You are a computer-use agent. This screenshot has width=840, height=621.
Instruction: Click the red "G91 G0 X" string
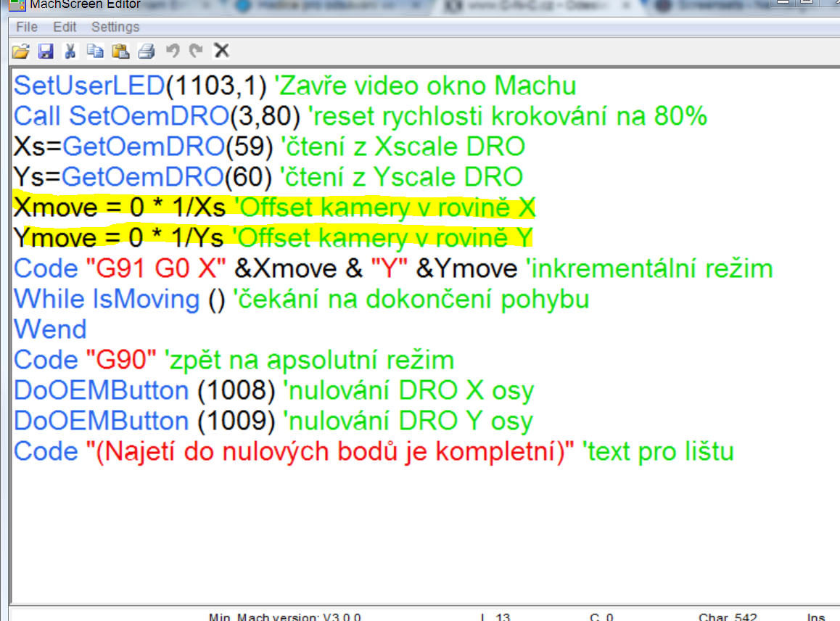coord(156,269)
